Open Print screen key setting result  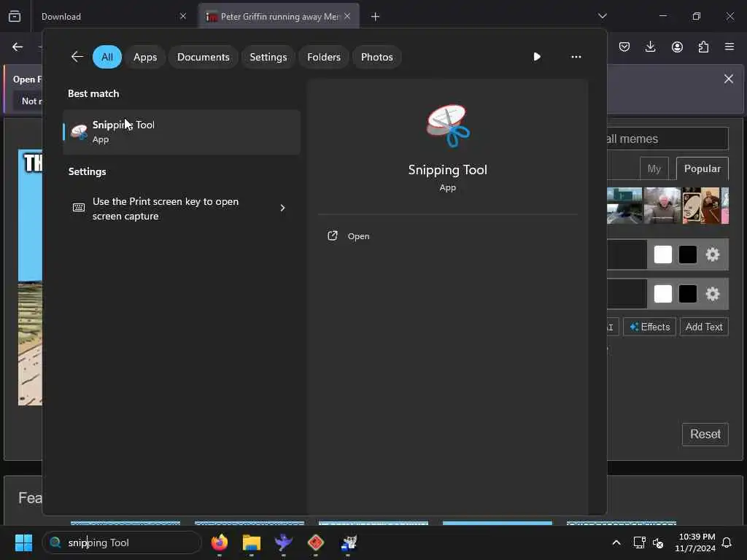(181, 209)
